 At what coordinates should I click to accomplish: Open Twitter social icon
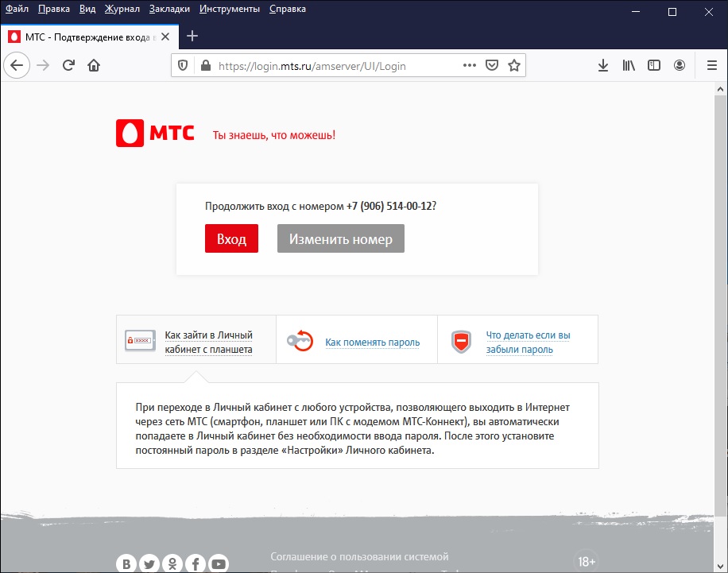pos(149,563)
